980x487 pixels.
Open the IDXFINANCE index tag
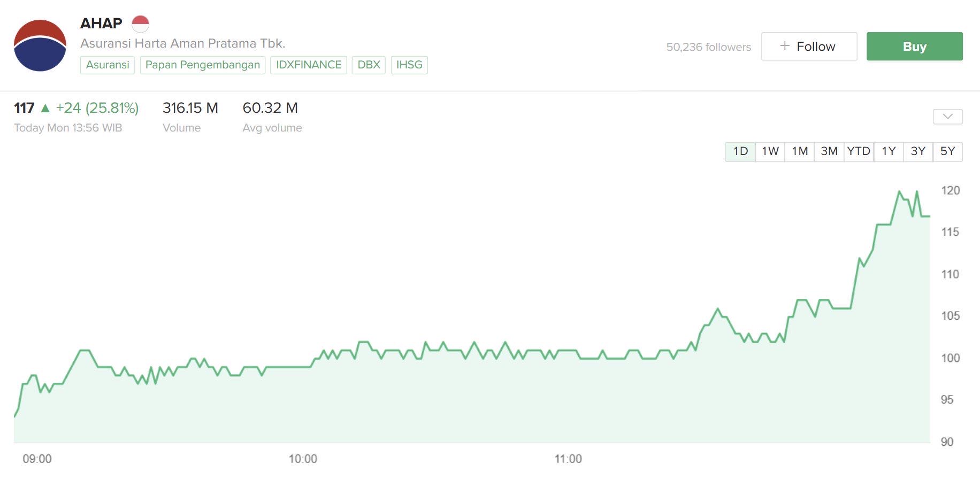point(309,65)
